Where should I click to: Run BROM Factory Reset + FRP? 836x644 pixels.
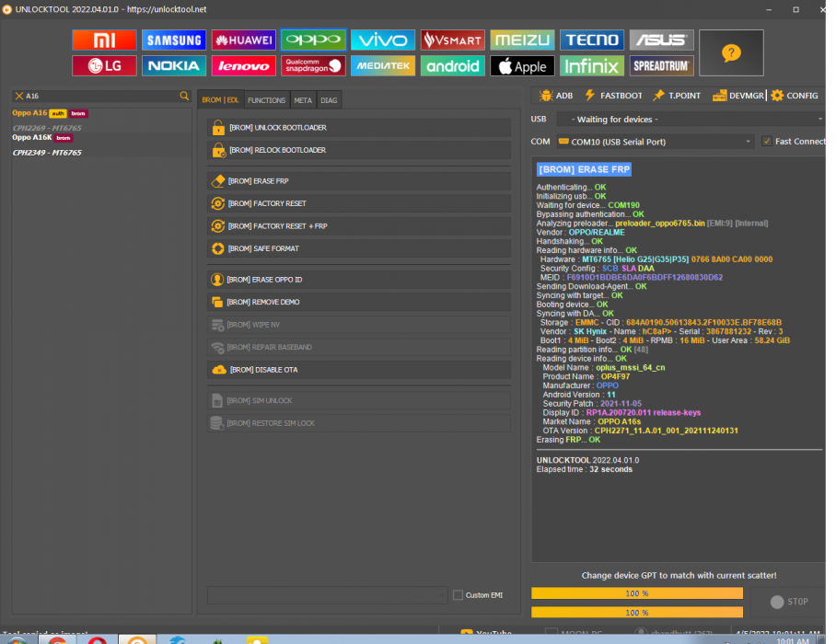click(x=359, y=225)
